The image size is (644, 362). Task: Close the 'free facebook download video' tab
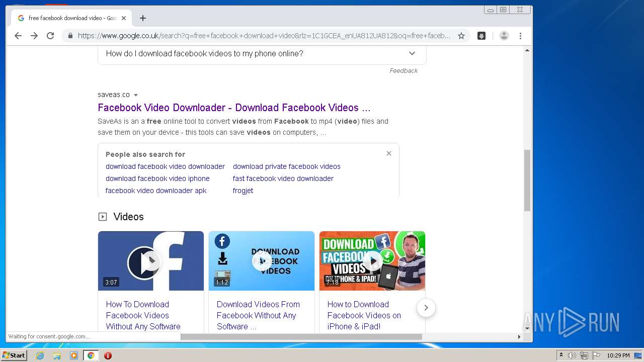(x=124, y=18)
